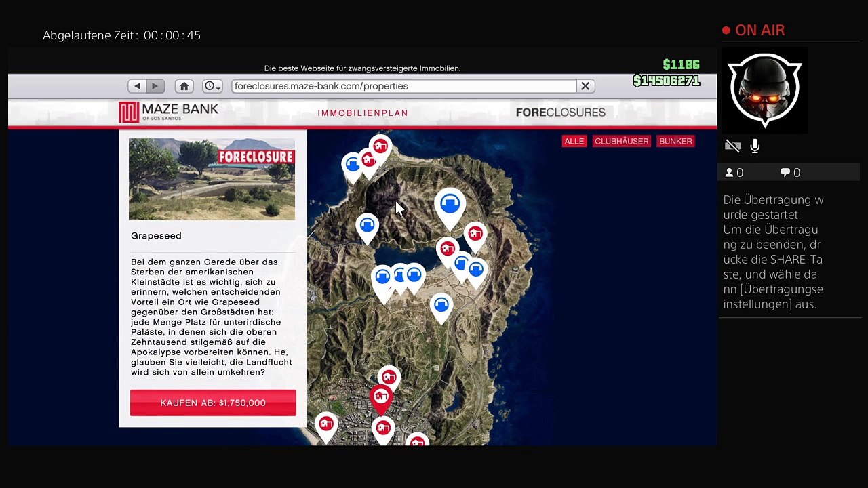Screen dimensions: 868x488
Task: Select the ALLE map filter
Action: (574, 141)
